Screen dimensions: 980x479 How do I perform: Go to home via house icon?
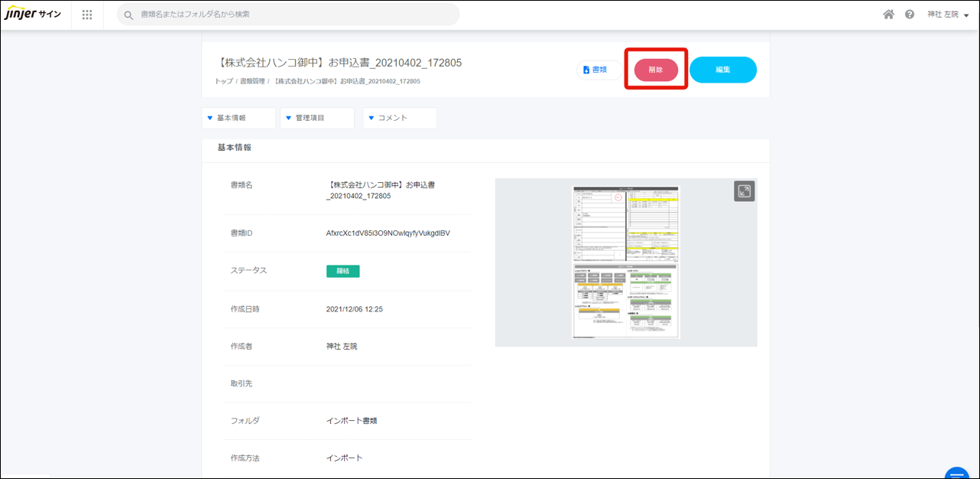point(888,15)
